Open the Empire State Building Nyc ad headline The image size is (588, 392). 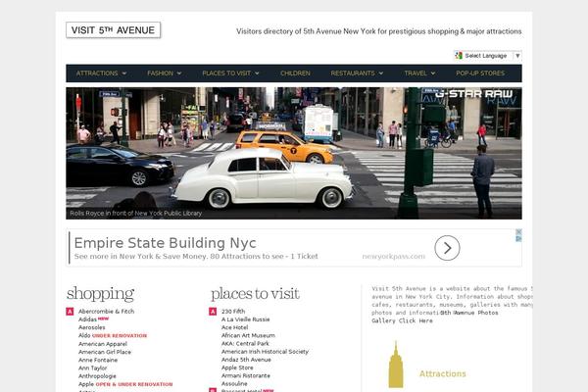click(x=165, y=243)
